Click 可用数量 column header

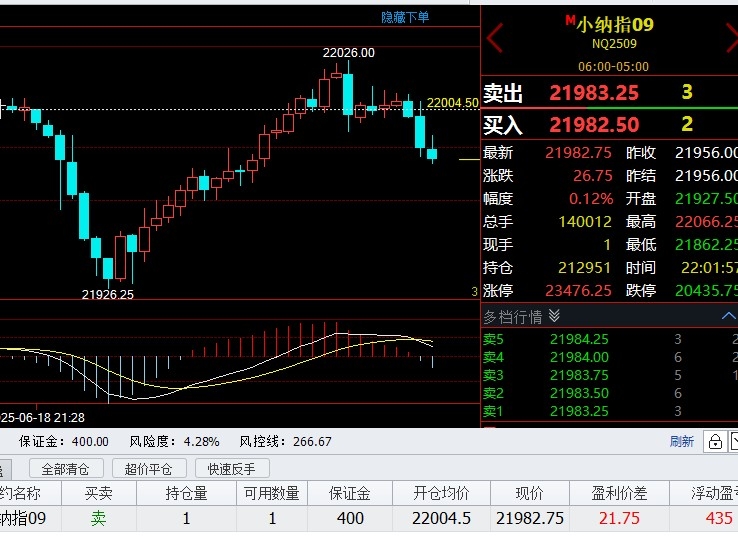coord(272,493)
